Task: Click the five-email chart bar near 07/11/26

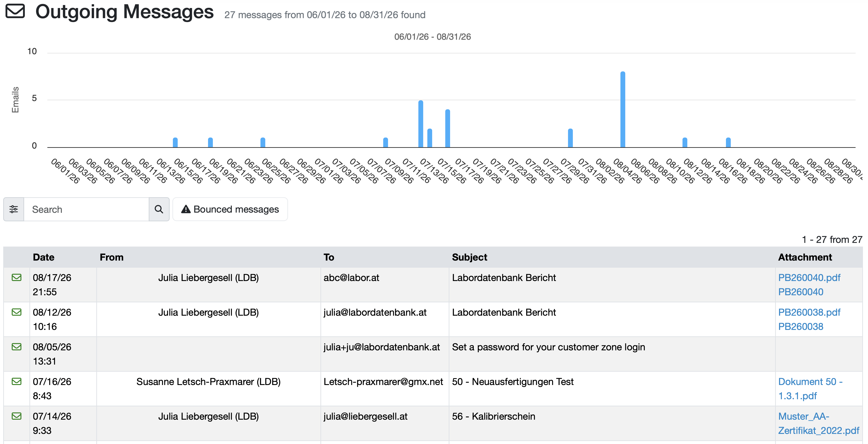Action: pyautogui.click(x=420, y=124)
